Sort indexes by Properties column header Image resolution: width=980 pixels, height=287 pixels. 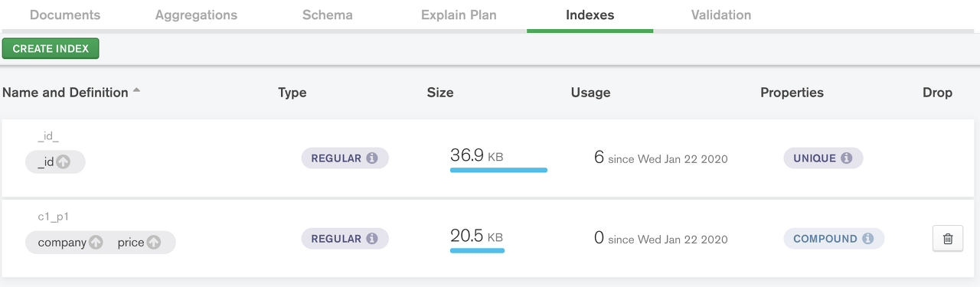[792, 93]
